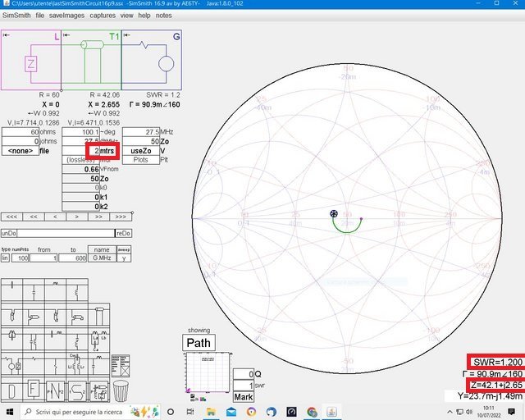
Task: Open the notes menu
Action: coord(163,16)
